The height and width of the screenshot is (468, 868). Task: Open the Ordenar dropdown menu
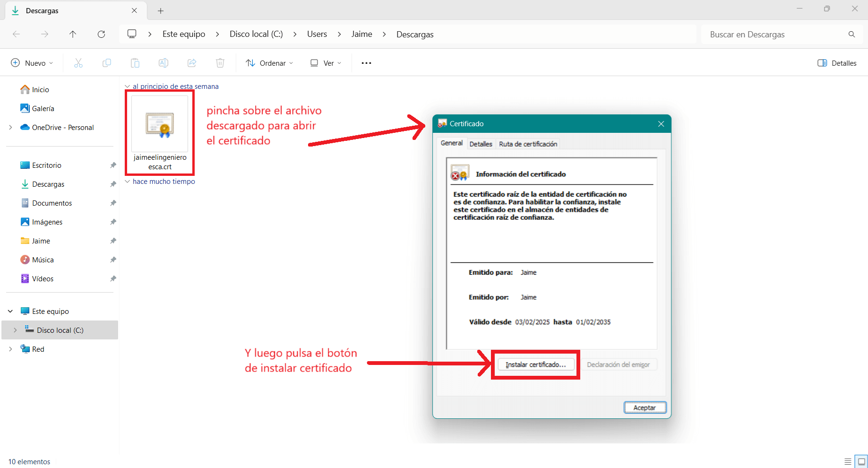(269, 62)
